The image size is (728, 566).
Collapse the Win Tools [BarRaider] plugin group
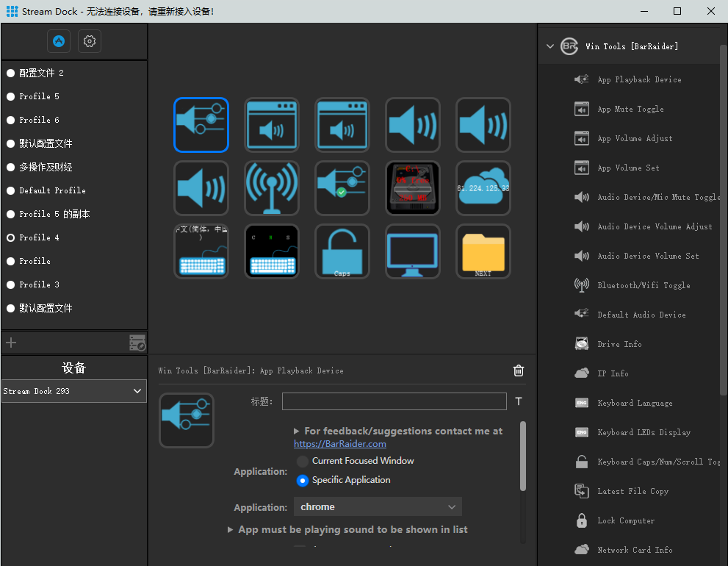[x=550, y=46]
